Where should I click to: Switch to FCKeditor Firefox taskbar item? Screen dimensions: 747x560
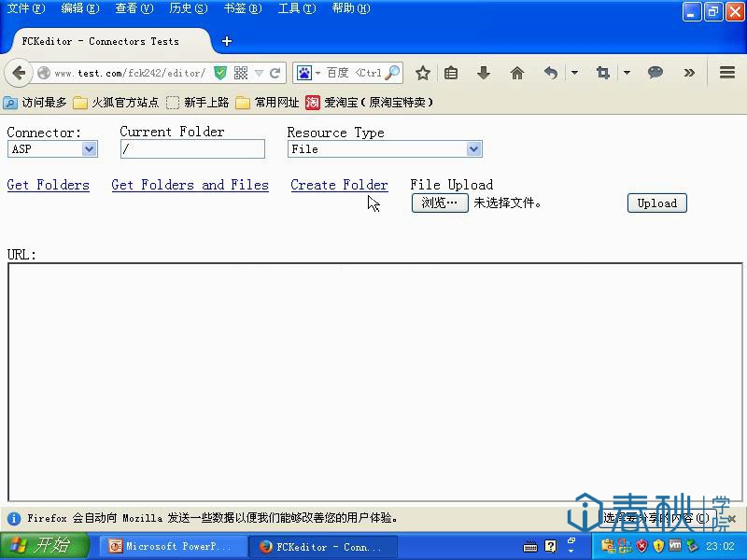pyautogui.click(x=323, y=547)
